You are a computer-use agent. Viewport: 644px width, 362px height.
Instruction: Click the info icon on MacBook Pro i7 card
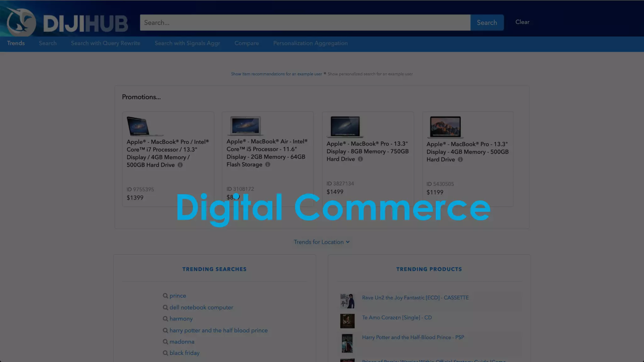tap(180, 165)
